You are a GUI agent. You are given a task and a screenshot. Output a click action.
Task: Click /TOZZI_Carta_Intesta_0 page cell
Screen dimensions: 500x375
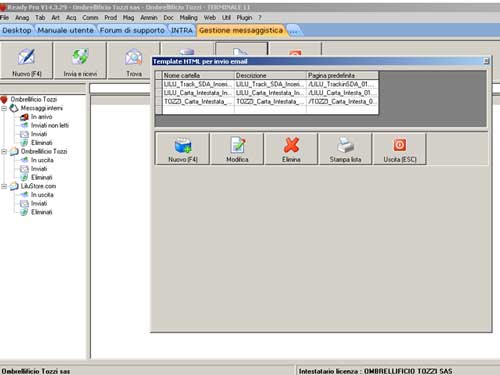coord(342,101)
